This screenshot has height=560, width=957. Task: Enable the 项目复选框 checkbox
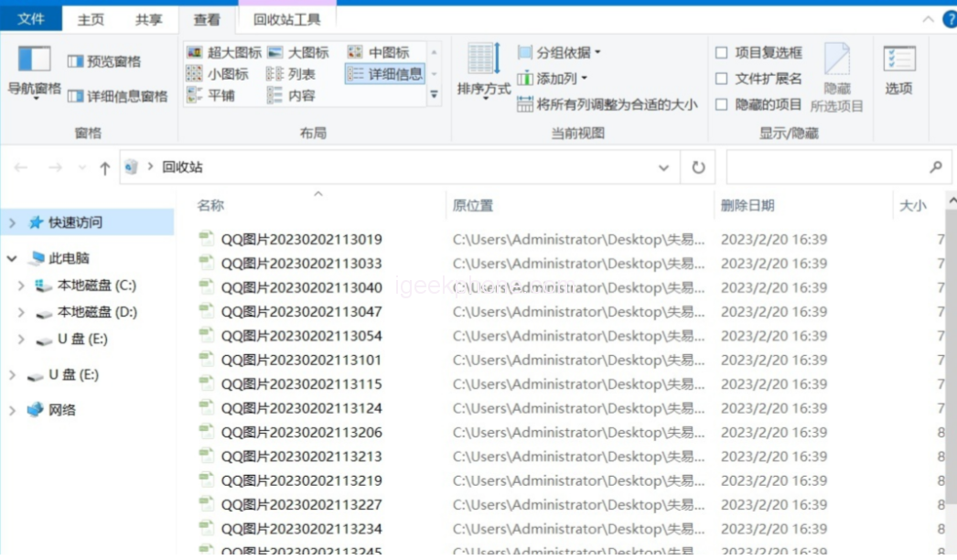pyautogui.click(x=722, y=53)
